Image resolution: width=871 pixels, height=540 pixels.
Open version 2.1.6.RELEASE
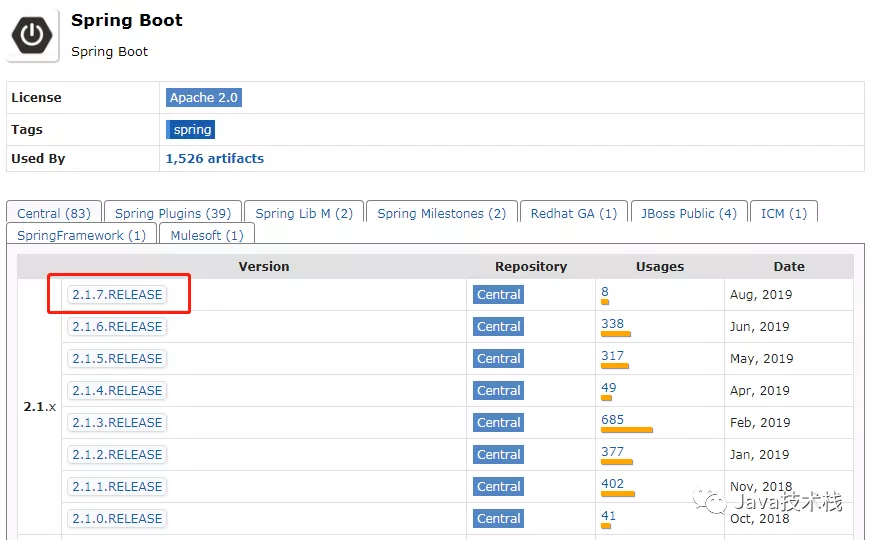point(117,327)
